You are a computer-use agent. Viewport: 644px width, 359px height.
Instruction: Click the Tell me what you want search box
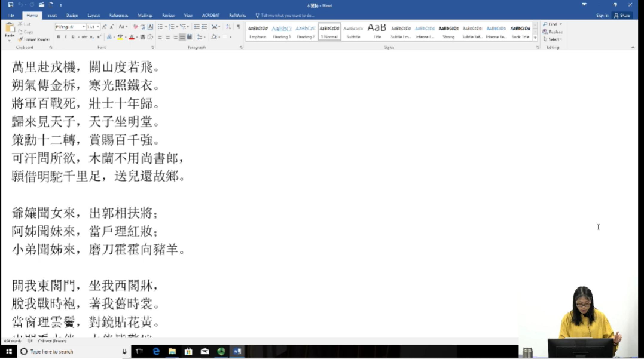(285, 15)
